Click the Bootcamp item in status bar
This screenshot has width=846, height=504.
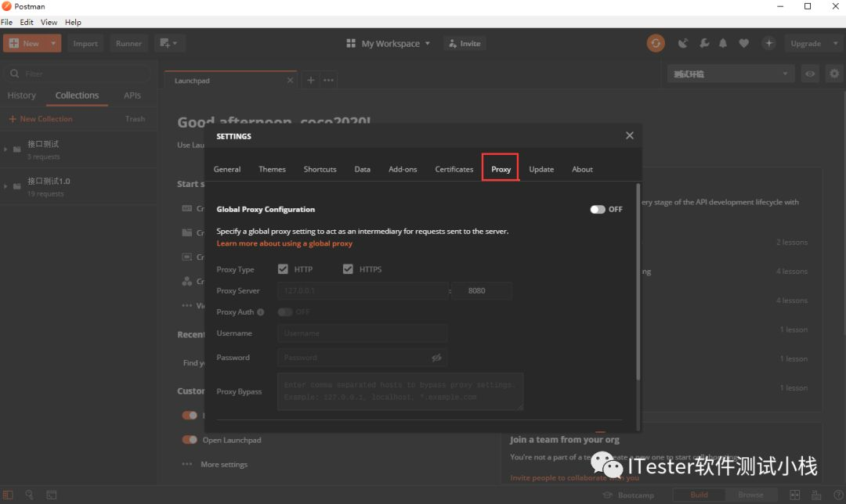point(628,495)
